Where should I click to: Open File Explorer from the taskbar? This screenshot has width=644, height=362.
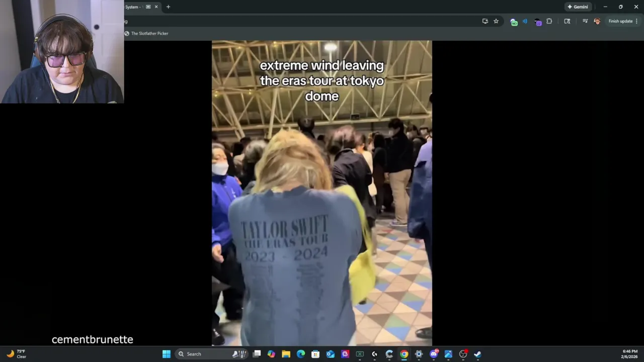(x=286, y=354)
